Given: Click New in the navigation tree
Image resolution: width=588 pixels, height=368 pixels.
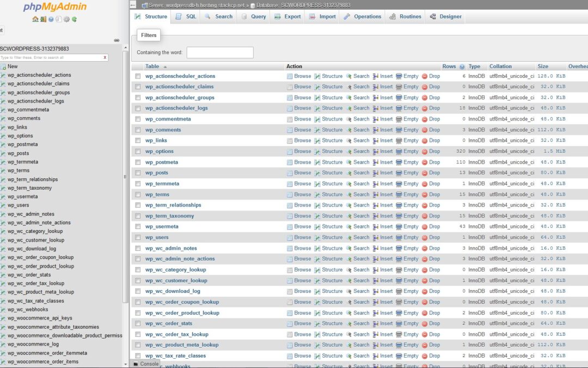Looking at the screenshot, I should 13,66.
